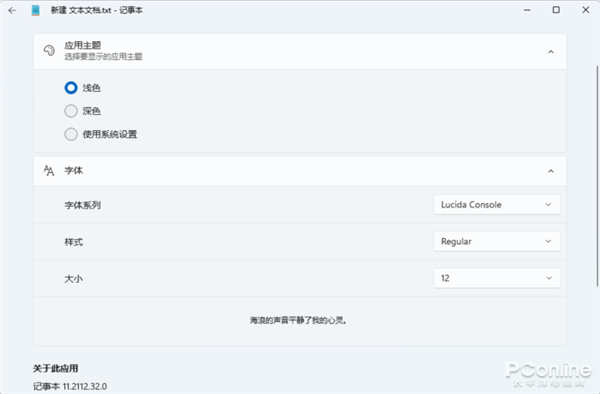Collapse the 应用主题 section chevron
The image size is (600, 394).
(551, 52)
